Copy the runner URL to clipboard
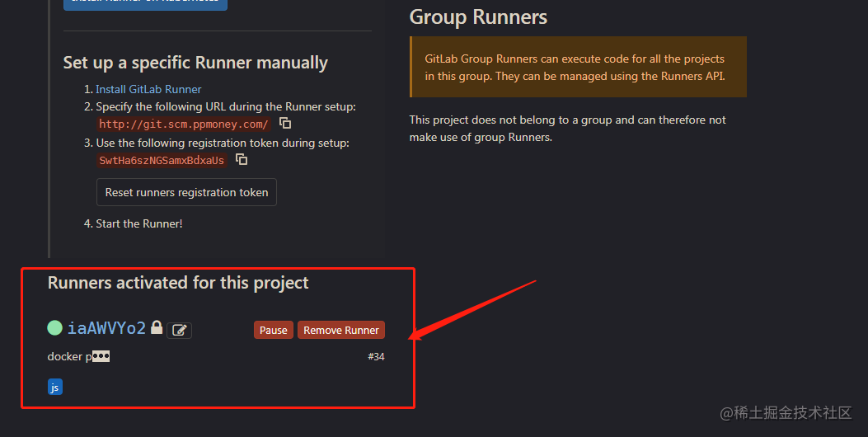 coord(285,123)
